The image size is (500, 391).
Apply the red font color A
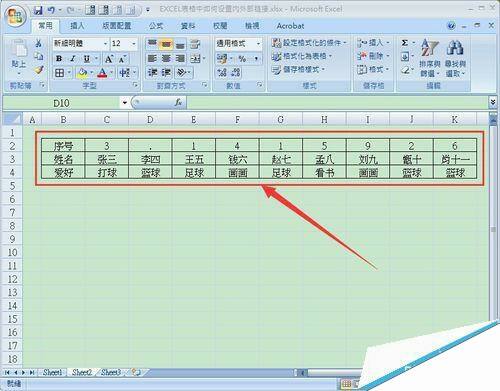[x=102, y=73]
